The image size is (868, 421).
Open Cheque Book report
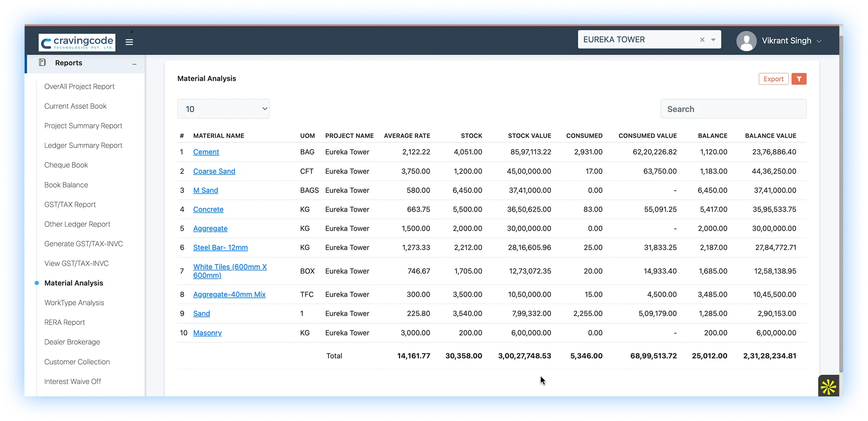66,165
